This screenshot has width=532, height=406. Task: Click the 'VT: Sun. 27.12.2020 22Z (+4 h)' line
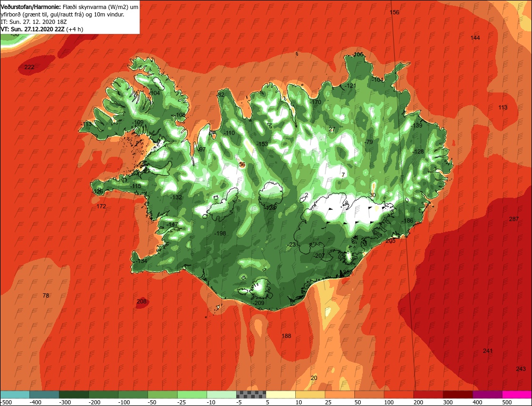coord(42,29)
